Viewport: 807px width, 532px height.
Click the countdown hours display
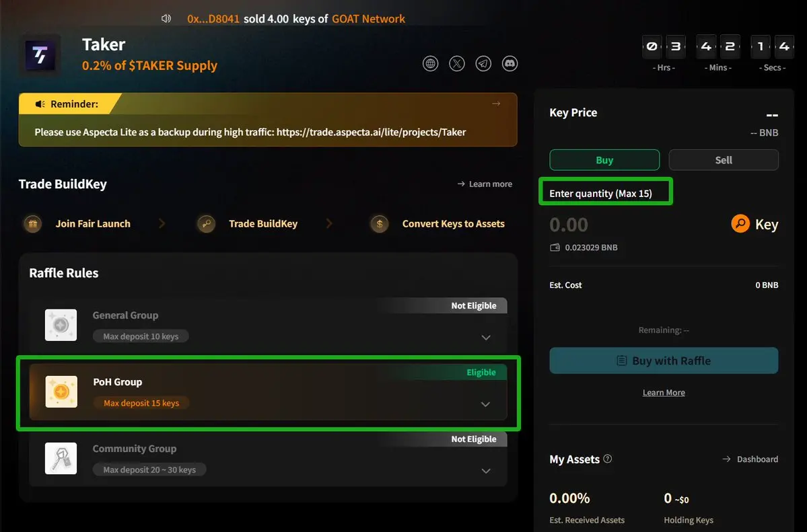tap(664, 47)
